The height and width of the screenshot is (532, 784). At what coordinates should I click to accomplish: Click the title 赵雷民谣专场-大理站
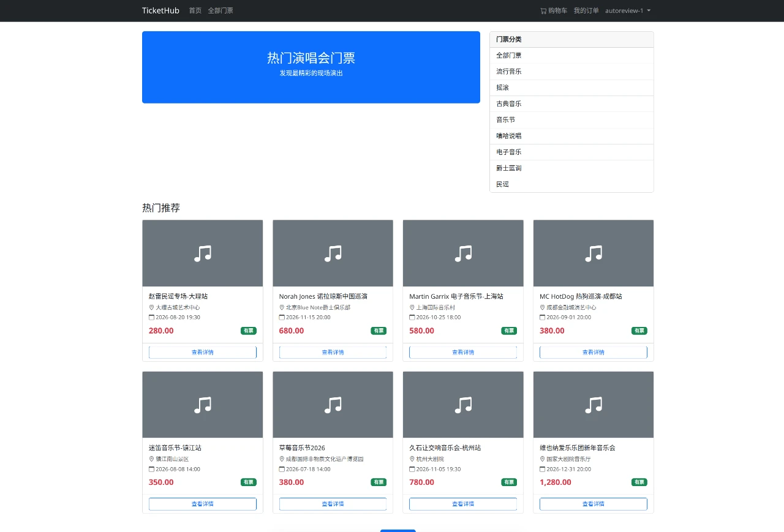tap(178, 296)
